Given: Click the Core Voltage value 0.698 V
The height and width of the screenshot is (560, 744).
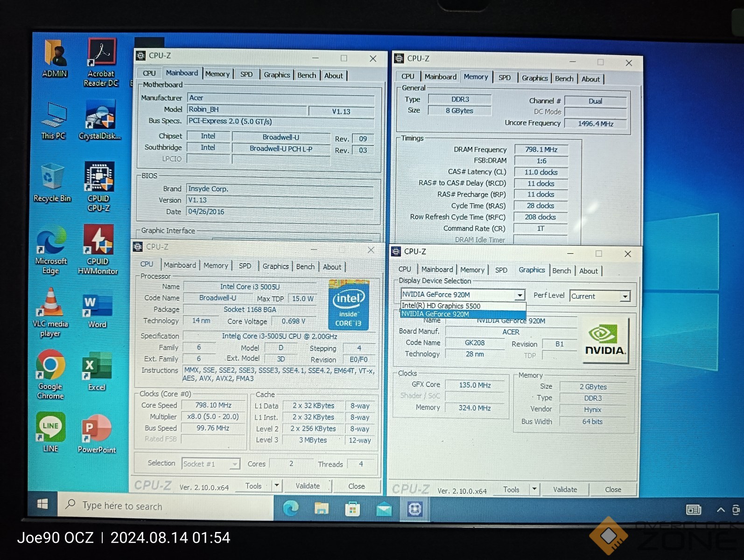Looking at the screenshot, I should (294, 322).
